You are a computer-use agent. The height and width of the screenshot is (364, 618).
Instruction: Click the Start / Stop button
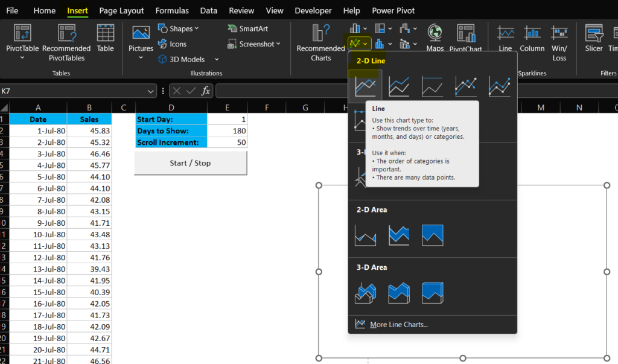(x=190, y=163)
